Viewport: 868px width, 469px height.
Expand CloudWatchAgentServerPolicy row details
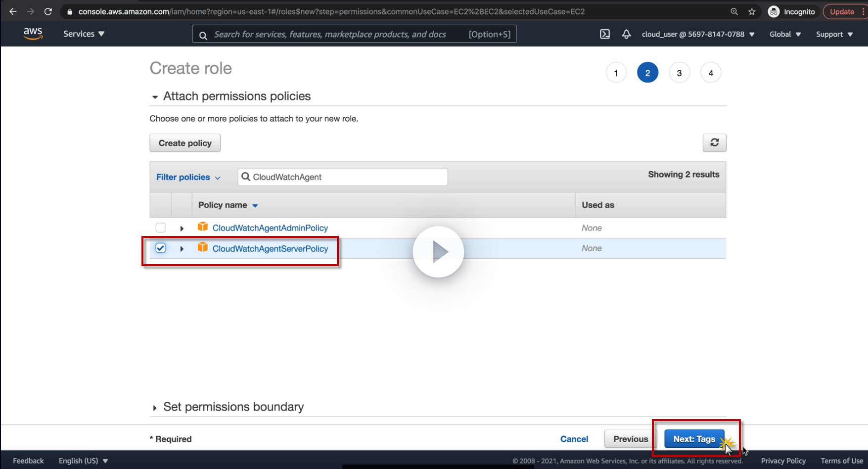pos(182,249)
